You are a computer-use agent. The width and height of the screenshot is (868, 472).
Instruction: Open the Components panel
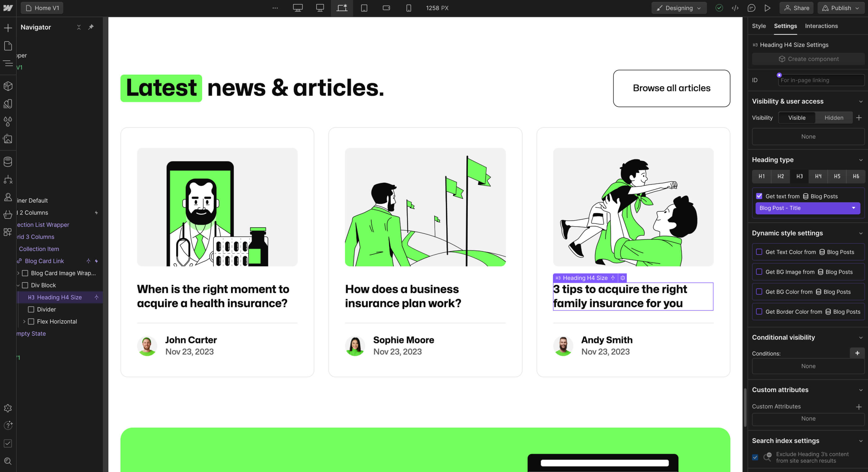point(8,86)
